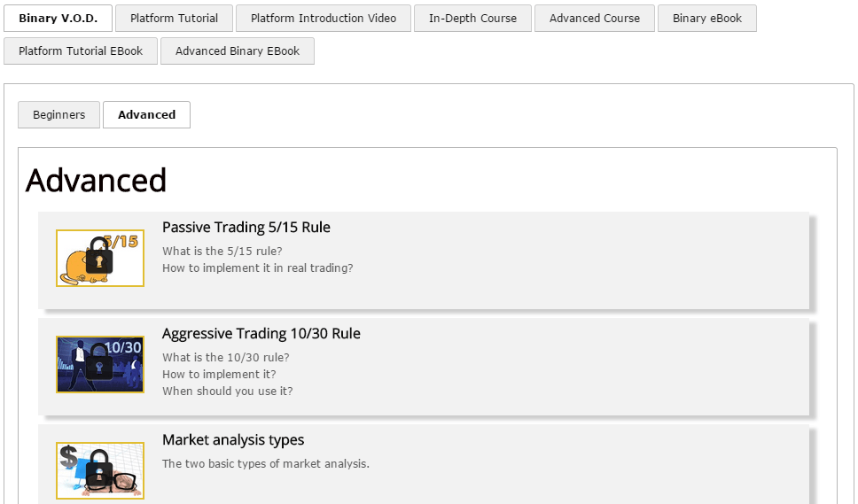Open the Binary V.O.D. tab
The image size is (858, 504).
tap(58, 19)
